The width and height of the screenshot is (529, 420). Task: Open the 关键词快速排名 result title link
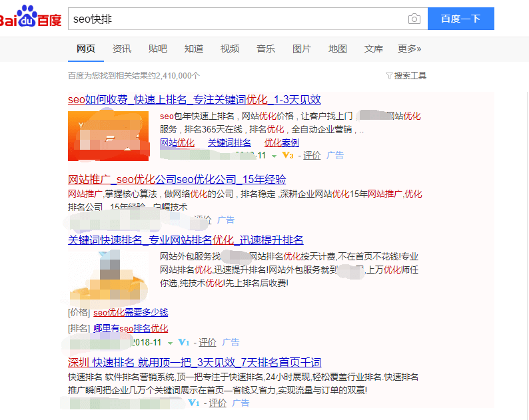point(185,240)
